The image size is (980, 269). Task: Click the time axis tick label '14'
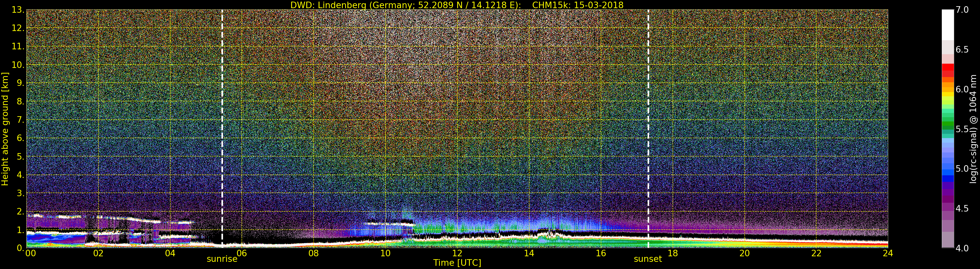529,253
